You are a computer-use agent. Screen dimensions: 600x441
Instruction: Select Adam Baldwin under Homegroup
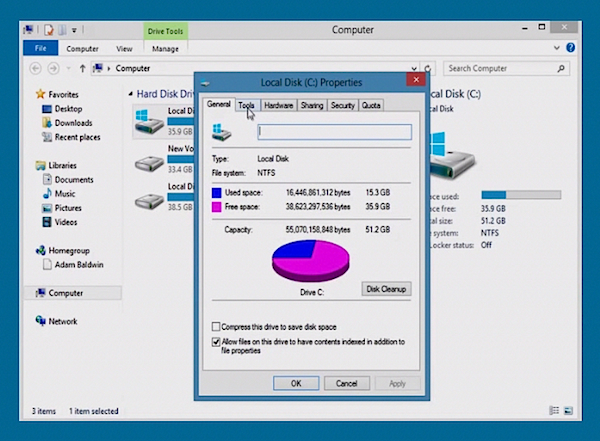(x=79, y=265)
